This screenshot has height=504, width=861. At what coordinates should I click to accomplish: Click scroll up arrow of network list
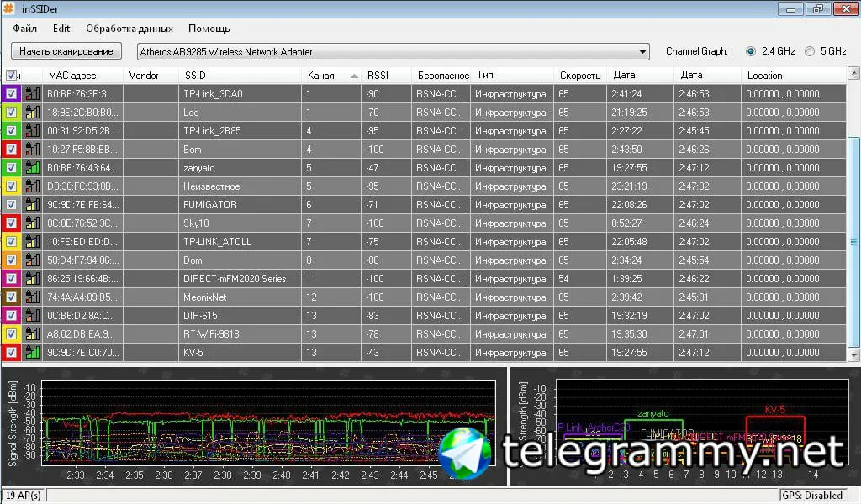(853, 73)
